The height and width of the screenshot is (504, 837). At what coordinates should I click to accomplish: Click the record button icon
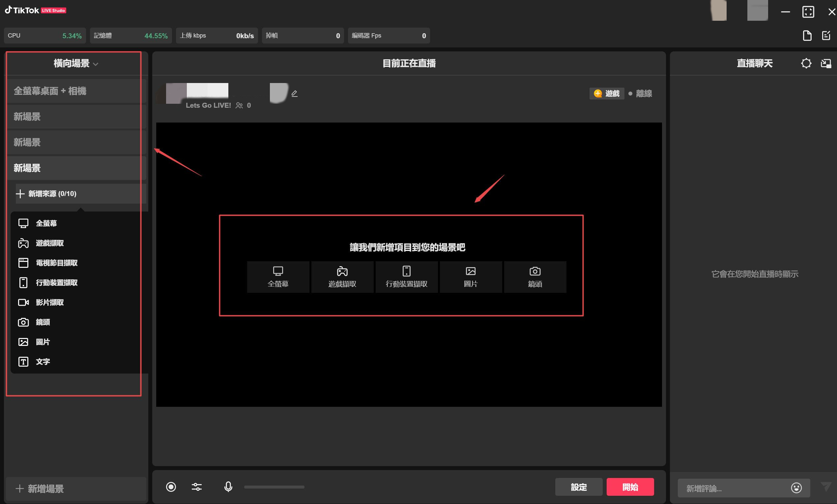click(171, 487)
